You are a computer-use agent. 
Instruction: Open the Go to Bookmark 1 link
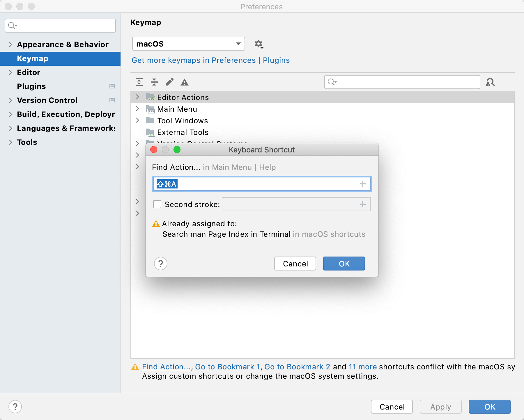coord(227,367)
